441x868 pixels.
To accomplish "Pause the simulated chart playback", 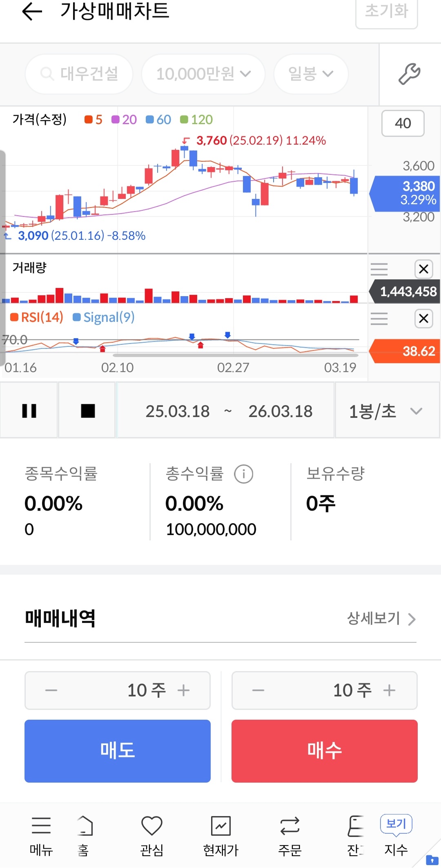I will [29, 411].
